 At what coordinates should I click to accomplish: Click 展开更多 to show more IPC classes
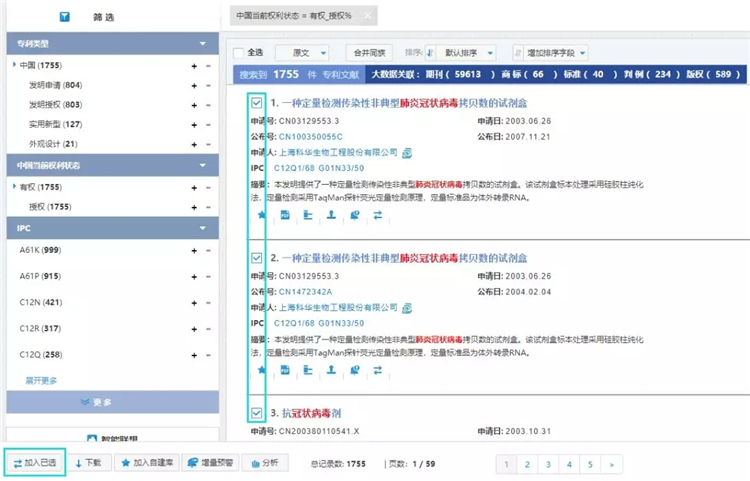(41, 380)
